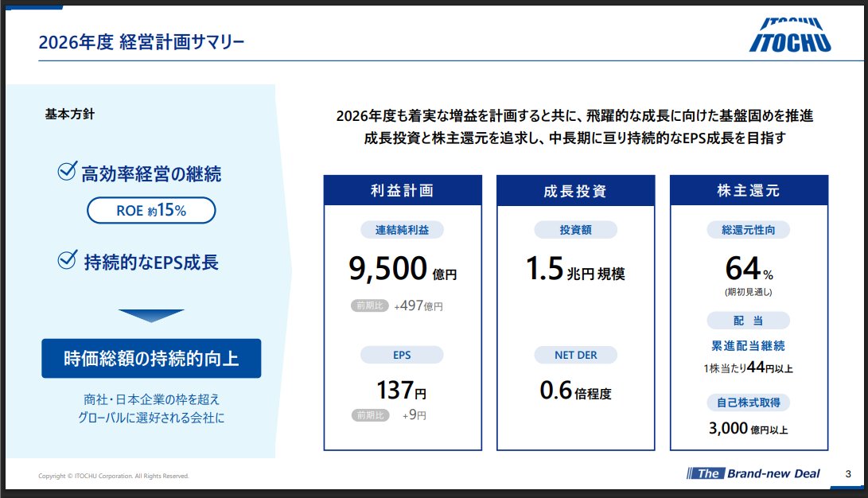Click the 137円 EPS value
This screenshot has height=498, width=868.
[402, 390]
